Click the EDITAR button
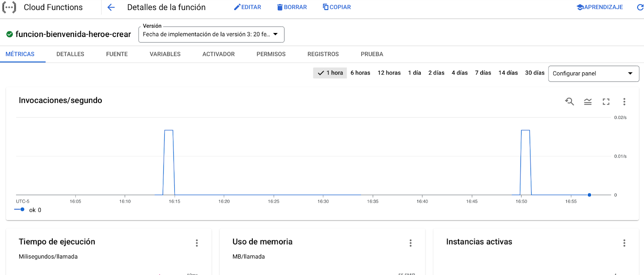The height and width of the screenshot is (275, 644). [x=248, y=7]
